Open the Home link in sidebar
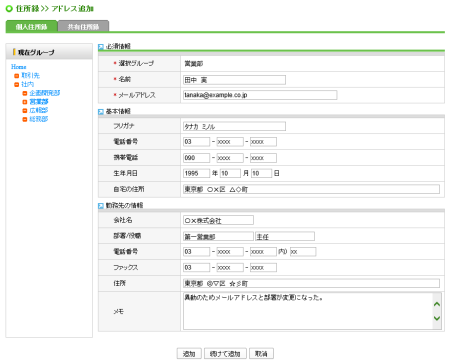The height and width of the screenshot is (363, 450). tap(19, 67)
